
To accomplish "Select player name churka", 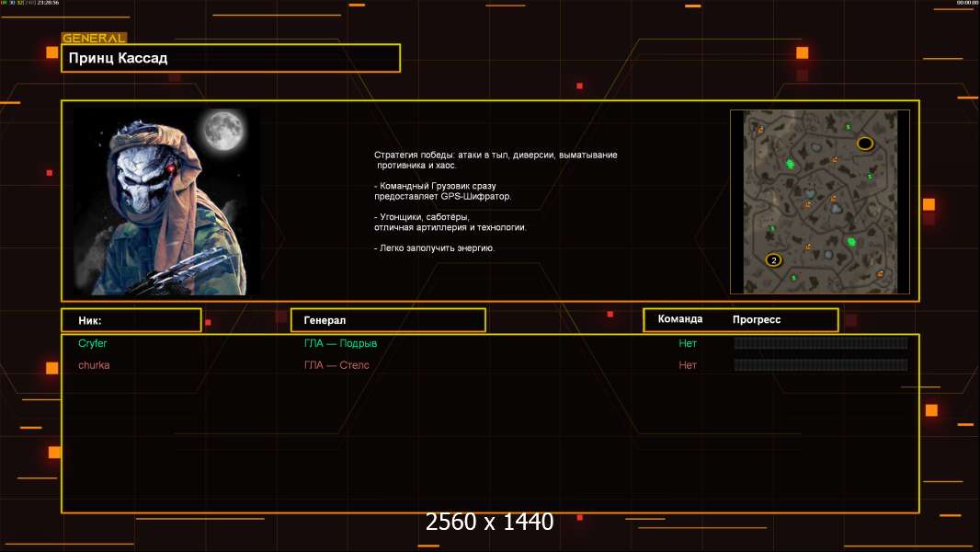I will point(94,365).
